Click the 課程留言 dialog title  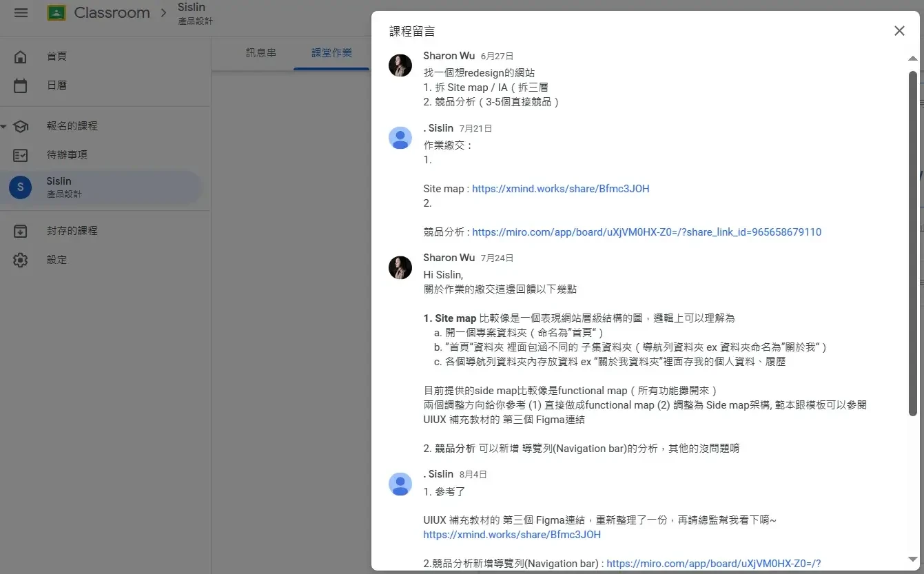tap(412, 32)
